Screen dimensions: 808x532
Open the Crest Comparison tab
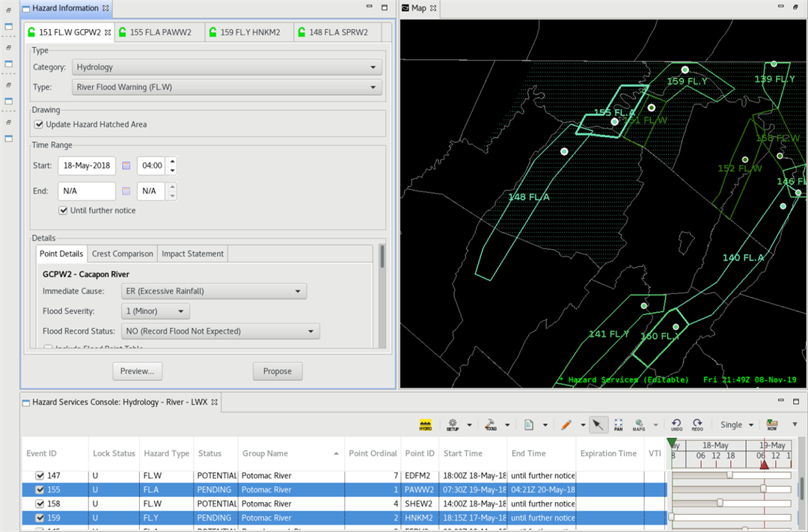click(122, 254)
